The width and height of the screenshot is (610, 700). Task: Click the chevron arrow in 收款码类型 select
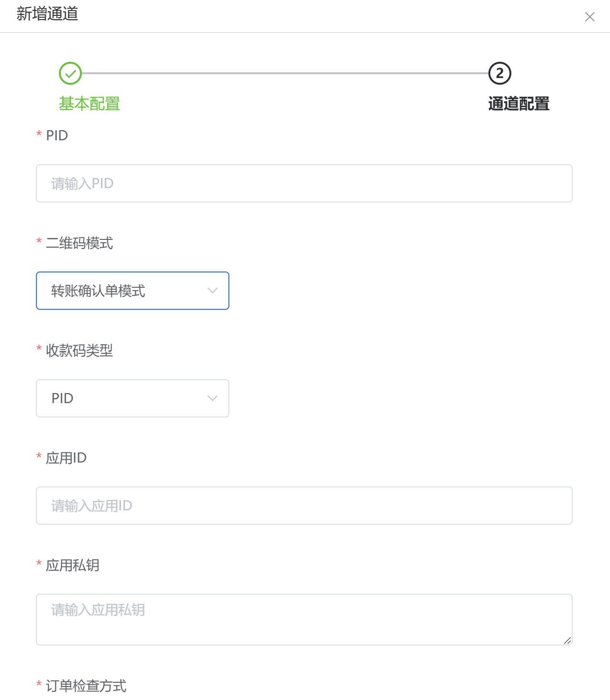[213, 398]
